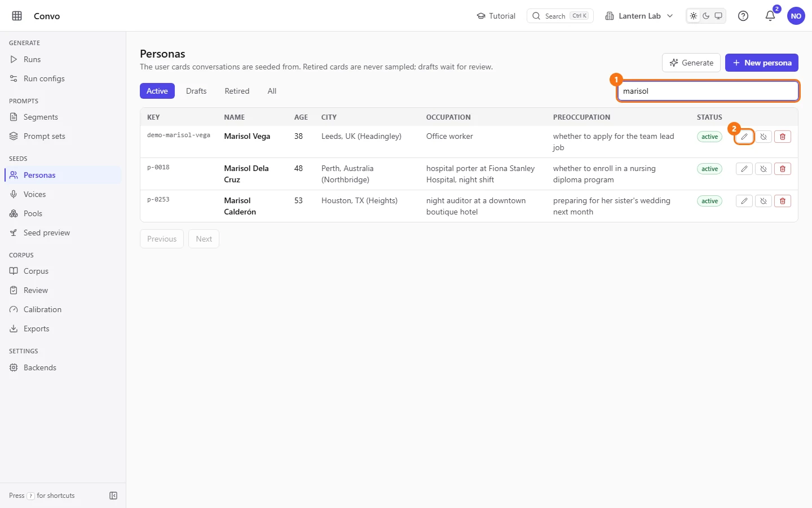Open the global Search box

tap(560, 16)
